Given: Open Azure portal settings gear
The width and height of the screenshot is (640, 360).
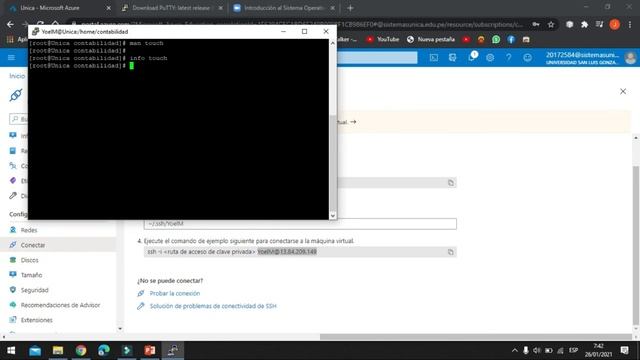Looking at the screenshot, I should (490, 58).
